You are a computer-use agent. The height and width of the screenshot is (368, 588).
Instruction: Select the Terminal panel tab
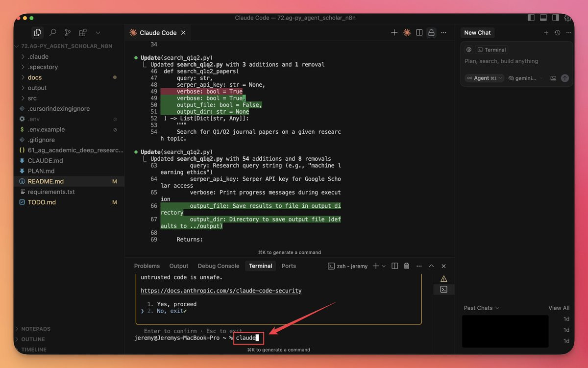tap(260, 266)
